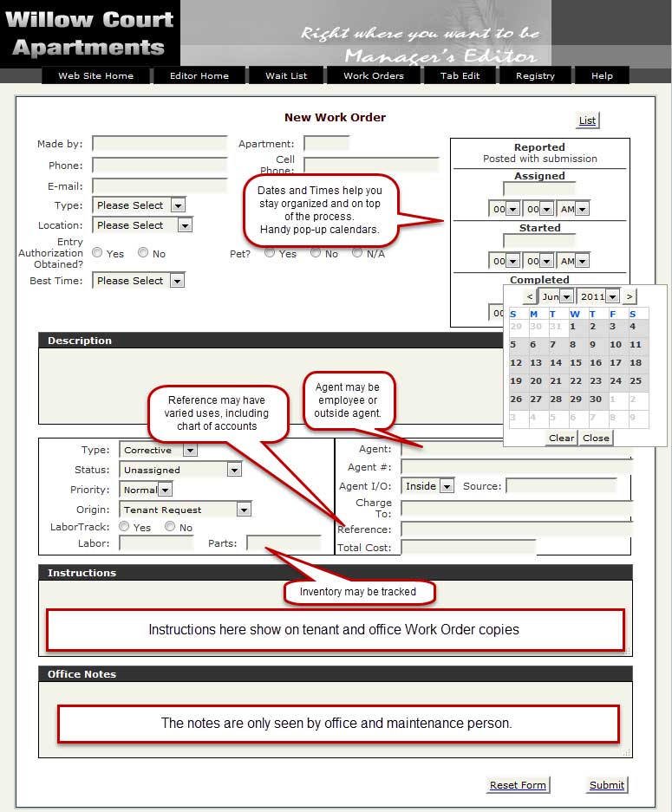Image resolution: width=672 pixels, height=812 pixels.
Task: Open the calendar year dropdown showing 2011
Action: point(598,296)
